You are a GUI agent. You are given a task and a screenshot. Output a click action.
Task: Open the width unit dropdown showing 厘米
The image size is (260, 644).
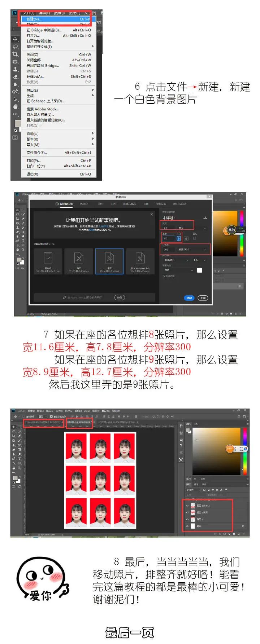pyautogui.click(x=192, y=228)
